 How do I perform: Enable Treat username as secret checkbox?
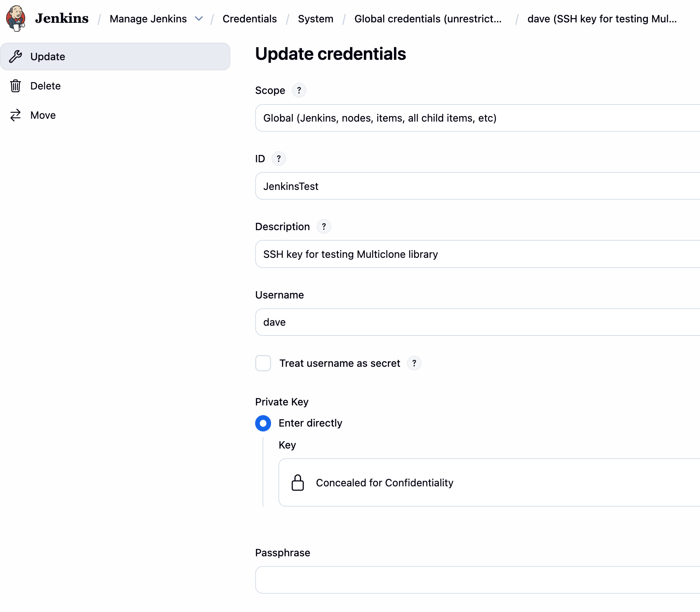click(x=263, y=363)
